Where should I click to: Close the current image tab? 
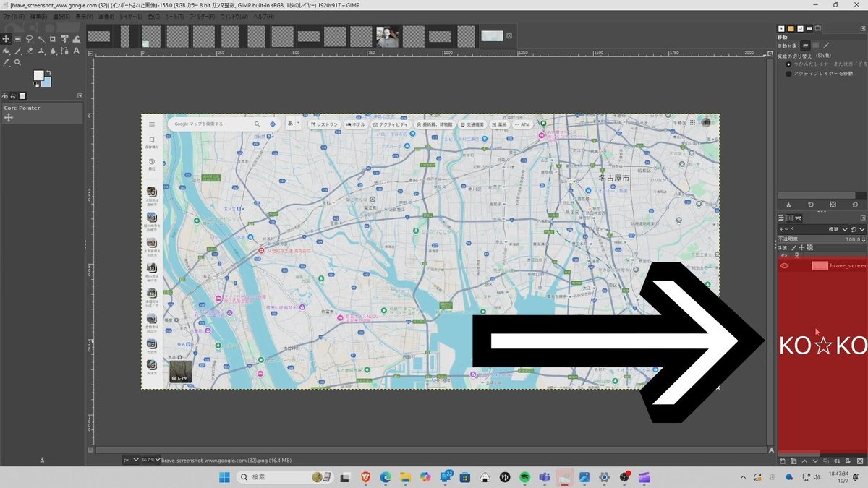(x=509, y=36)
